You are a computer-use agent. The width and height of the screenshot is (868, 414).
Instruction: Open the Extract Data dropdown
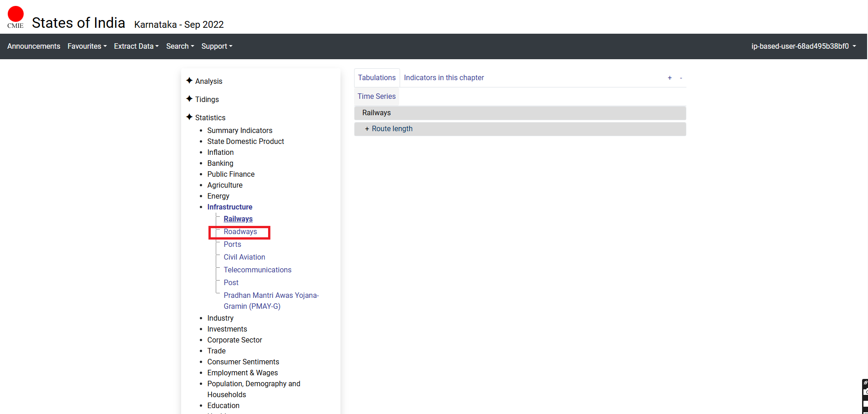[136, 46]
